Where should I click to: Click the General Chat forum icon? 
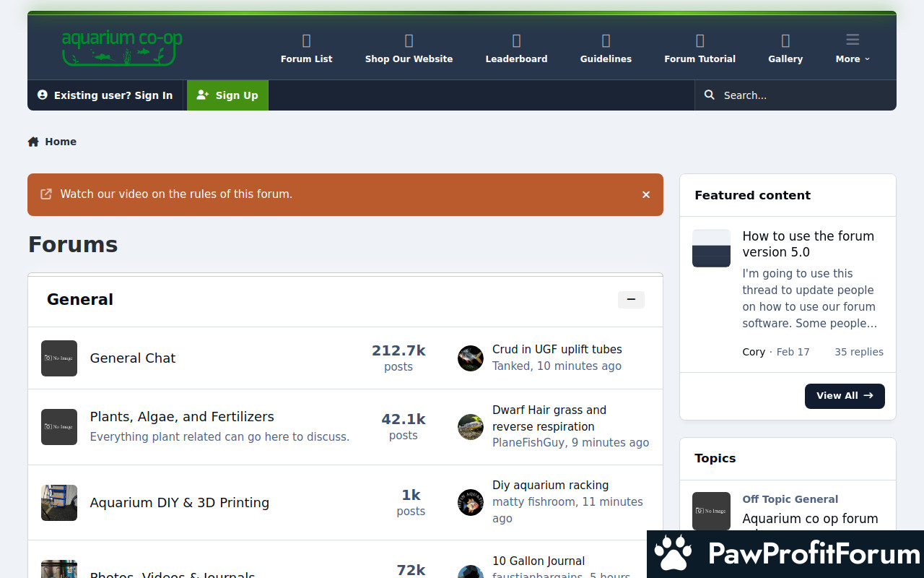coord(59,358)
